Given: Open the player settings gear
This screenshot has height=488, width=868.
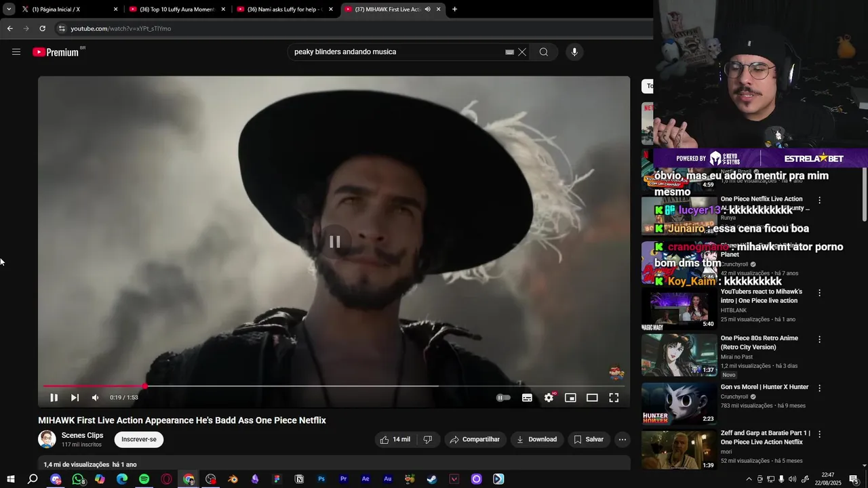Looking at the screenshot, I should point(549,398).
